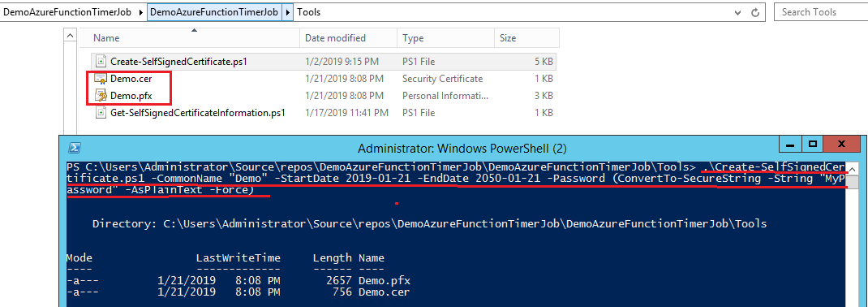This screenshot has width=868, height=307.
Task: Click the PowerShell window title icon
Action: pyautogui.click(x=75, y=148)
